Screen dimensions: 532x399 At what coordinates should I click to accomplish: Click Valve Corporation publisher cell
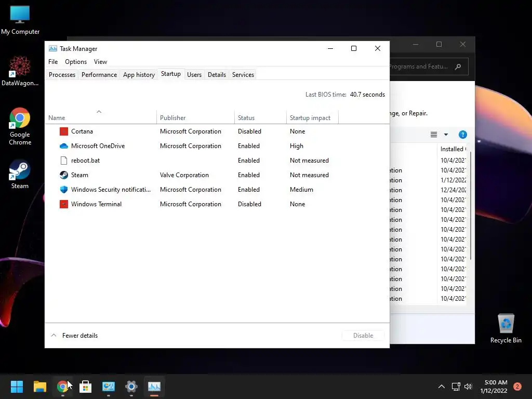[x=184, y=175]
